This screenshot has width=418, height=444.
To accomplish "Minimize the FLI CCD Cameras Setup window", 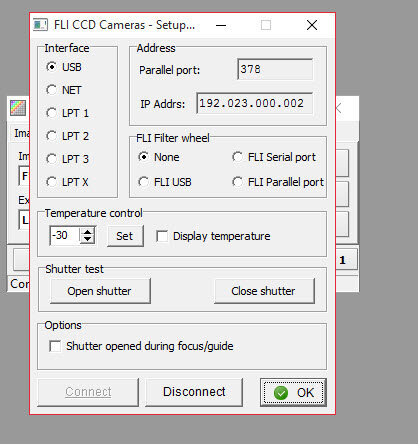I will point(221,25).
